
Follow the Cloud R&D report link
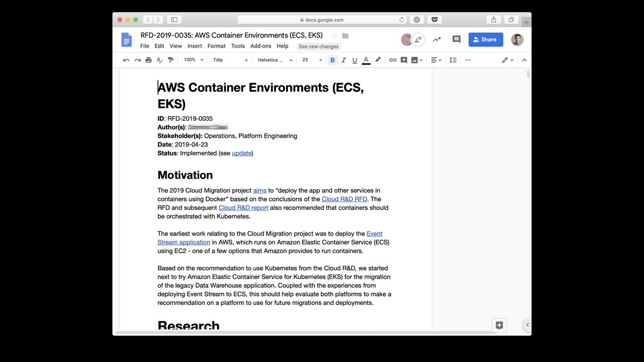click(243, 208)
